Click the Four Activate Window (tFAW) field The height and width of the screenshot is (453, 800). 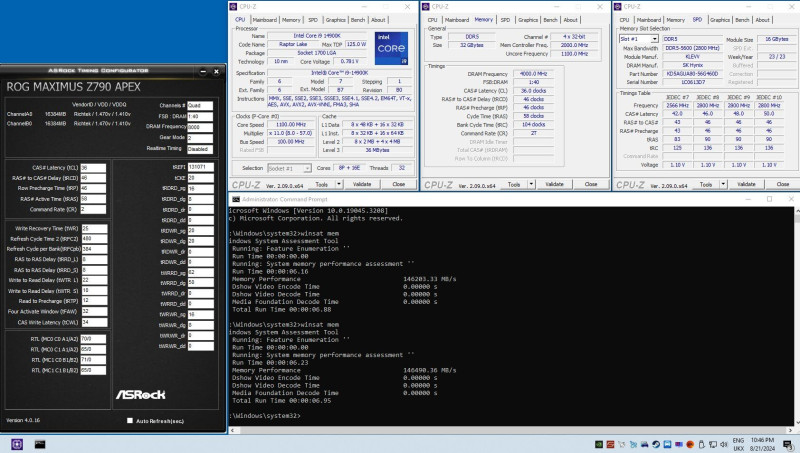tap(94, 311)
